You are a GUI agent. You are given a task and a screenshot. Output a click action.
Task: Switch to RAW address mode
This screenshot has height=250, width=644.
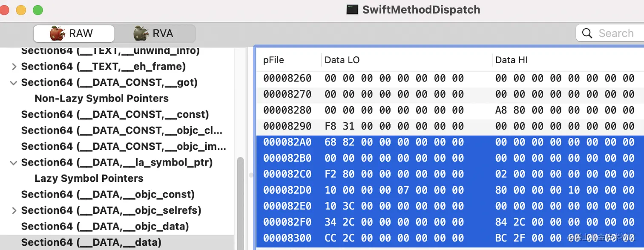click(74, 33)
